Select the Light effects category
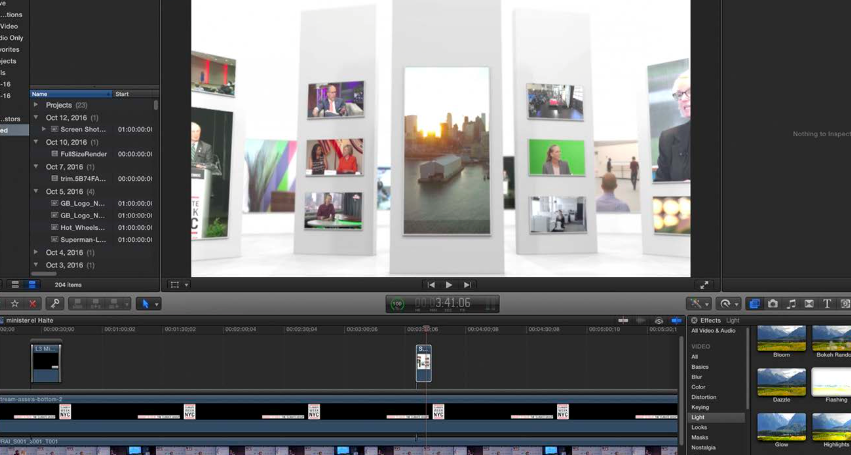 tap(698, 417)
